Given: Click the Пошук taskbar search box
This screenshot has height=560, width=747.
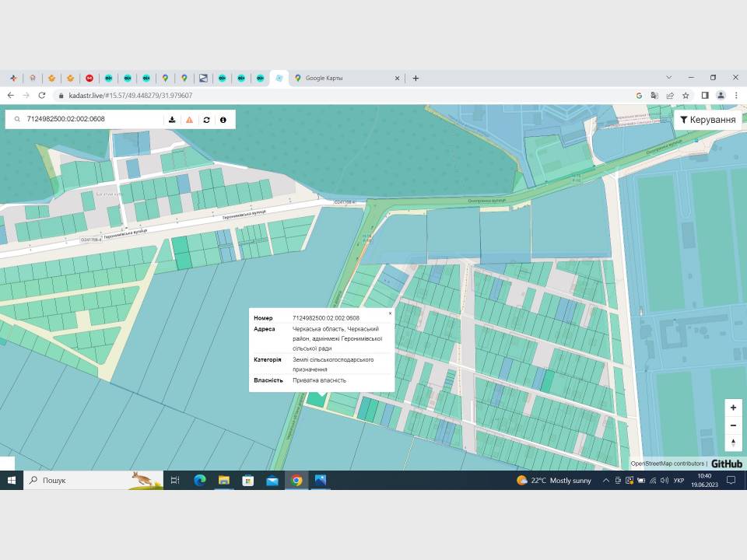Looking at the screenshot, I should click(x=93, y=481).
